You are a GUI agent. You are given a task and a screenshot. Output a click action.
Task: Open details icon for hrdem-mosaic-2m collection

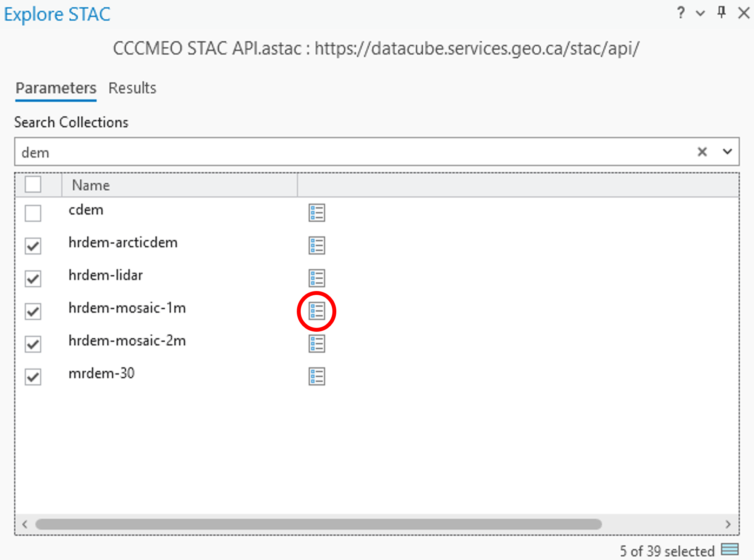[x=317, y=344]
